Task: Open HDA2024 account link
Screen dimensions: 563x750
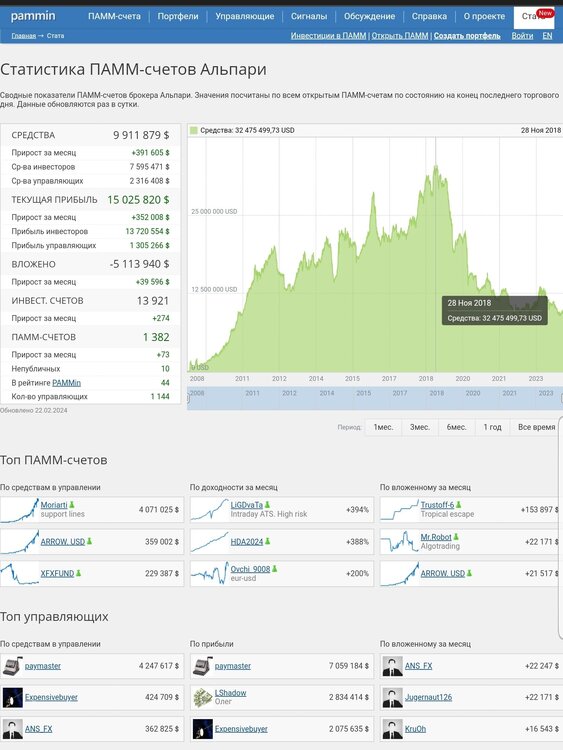Action: (247, 541)
